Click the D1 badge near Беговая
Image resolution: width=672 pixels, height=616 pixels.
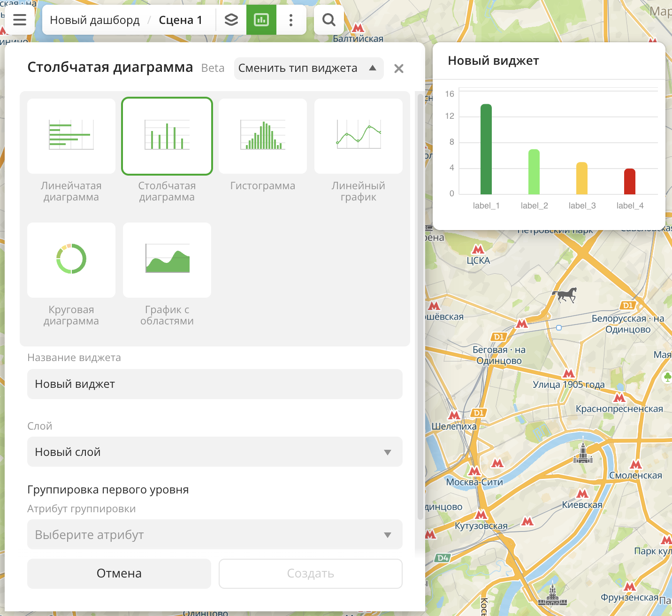tap(499, 337)
